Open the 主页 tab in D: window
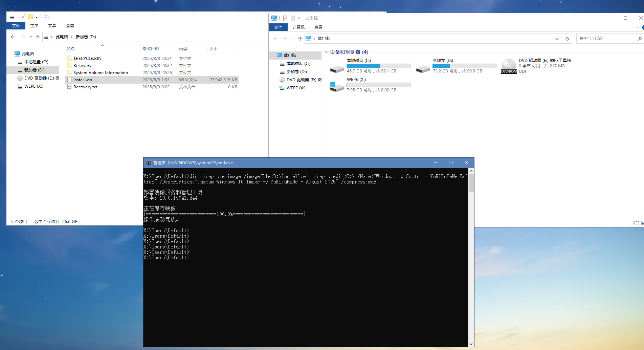Image resolution: width=644 pixels, height=350 pixels. coord(34,26)
